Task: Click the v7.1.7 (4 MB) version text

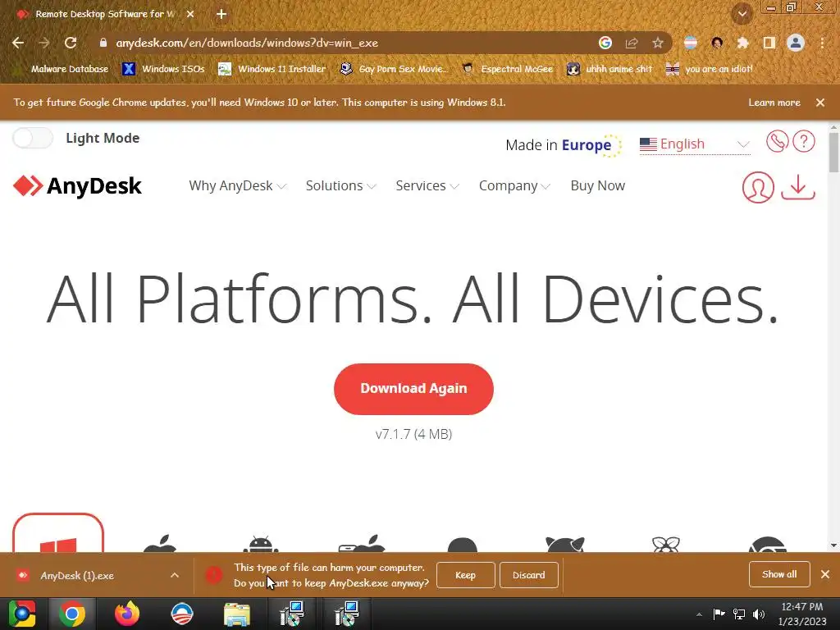Action: pos(413,434)
